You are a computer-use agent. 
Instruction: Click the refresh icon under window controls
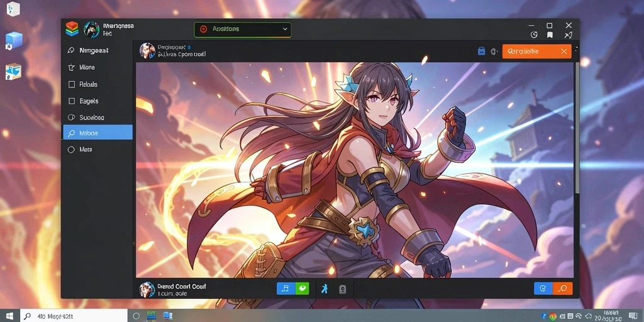[534, 35]
